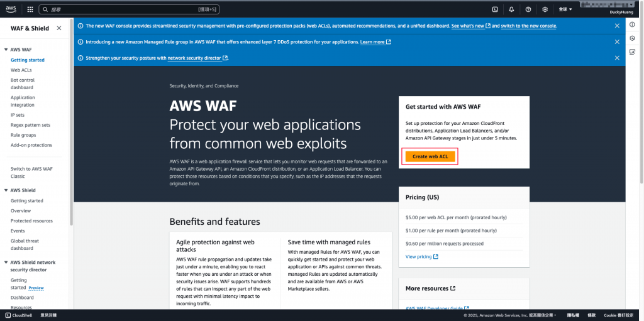
Task: Click the Create web ACL button
Action: click(x=430, y=157)
